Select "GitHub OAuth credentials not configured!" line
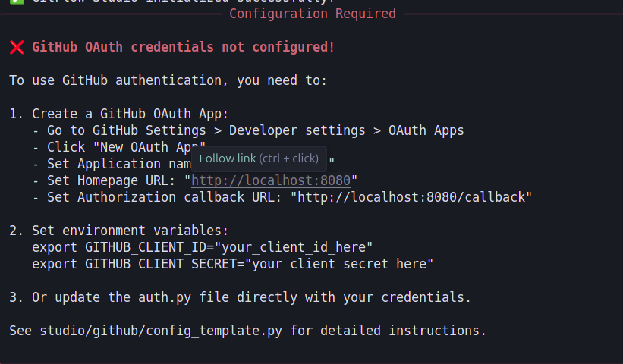Image resolution: width=623 pixels, height=364 pixels. point(183,47)
